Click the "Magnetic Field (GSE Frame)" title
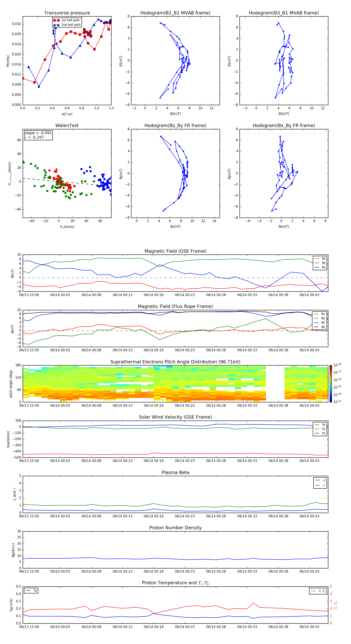The width and height of the screenshot is (351, 644). [x=175, y=251]
